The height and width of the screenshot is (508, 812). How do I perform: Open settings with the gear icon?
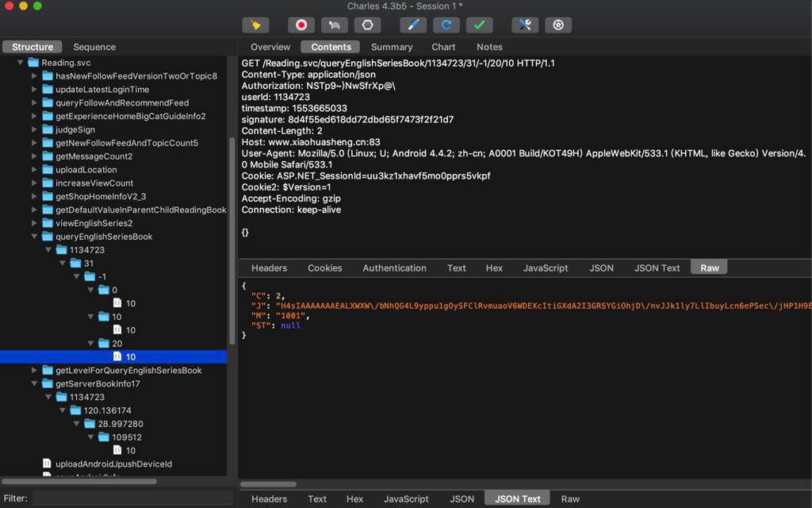click(x=558, y=25)
